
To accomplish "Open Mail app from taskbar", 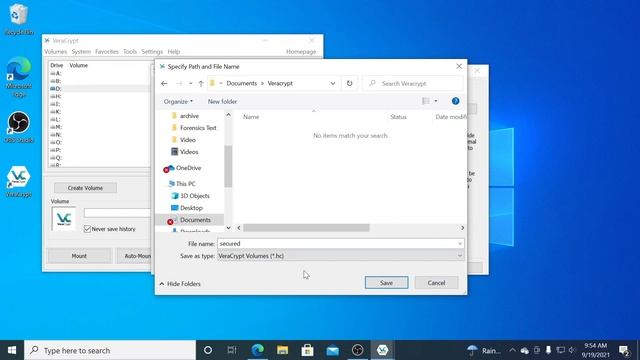I will (x=332, y=350).
